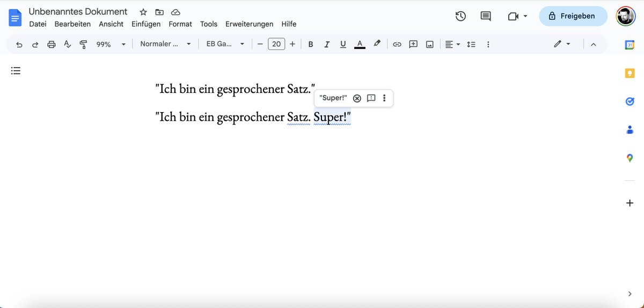Open the highlight color picker
Image resolution: width=644 pixels, height=308 pixels.
377,45
